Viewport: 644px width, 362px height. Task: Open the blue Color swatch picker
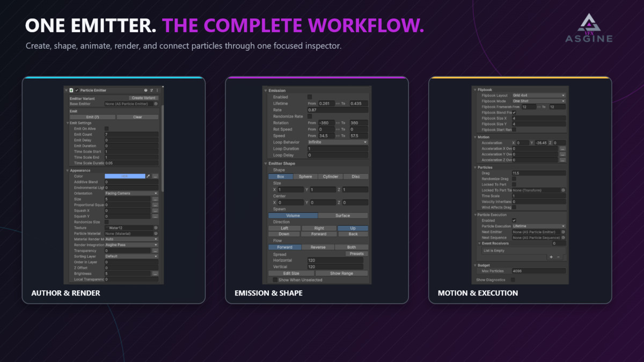125,176
